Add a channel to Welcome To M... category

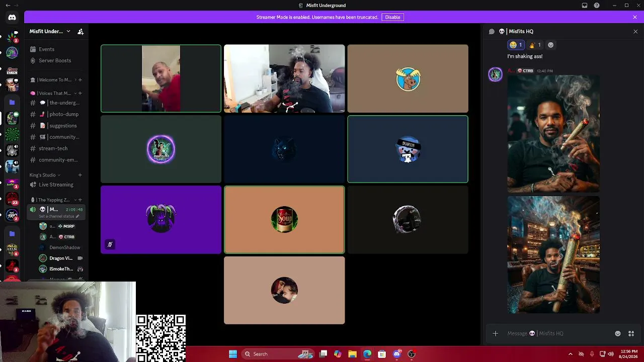[80, 80]
